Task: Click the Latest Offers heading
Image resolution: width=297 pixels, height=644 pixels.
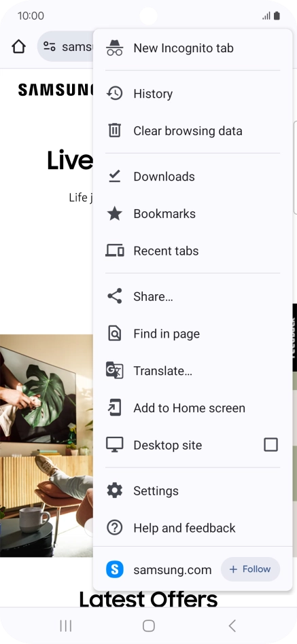Action: click(x=148, y=600)
